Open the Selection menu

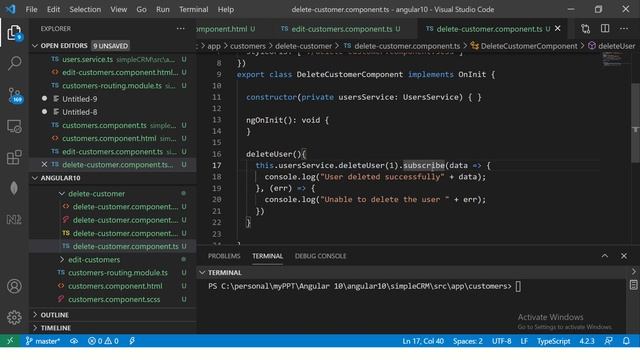click(85, 9)
